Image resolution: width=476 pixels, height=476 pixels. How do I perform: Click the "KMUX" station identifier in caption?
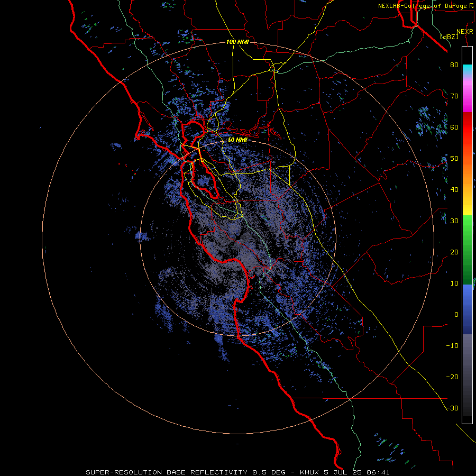pyautogui.click(x=310, y=472)
